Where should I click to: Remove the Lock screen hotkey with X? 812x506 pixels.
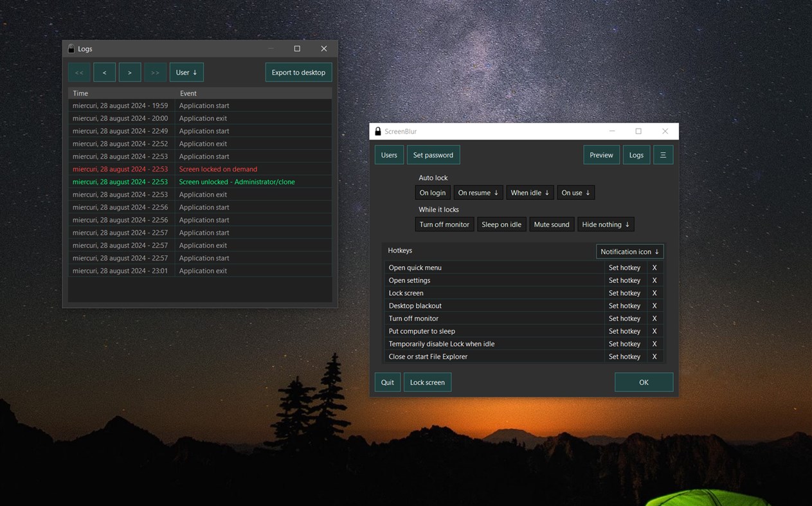654,293
